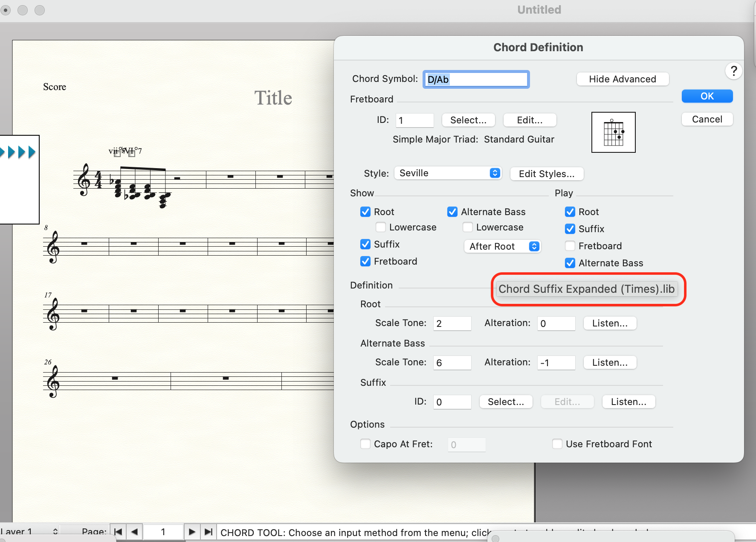This screenshot has width=756, height=542.
Task: Open the help question mark button
Action: tap(733, 71)
